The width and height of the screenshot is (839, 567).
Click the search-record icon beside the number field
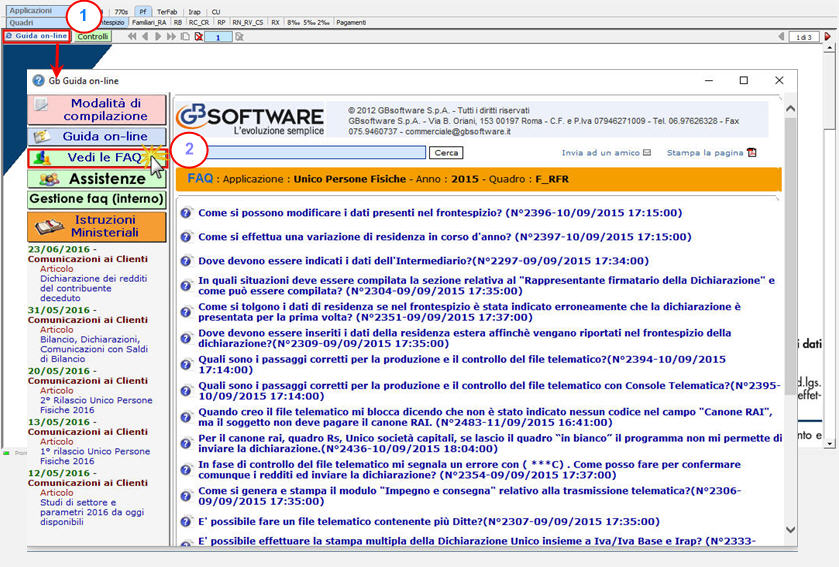[239, 36]
